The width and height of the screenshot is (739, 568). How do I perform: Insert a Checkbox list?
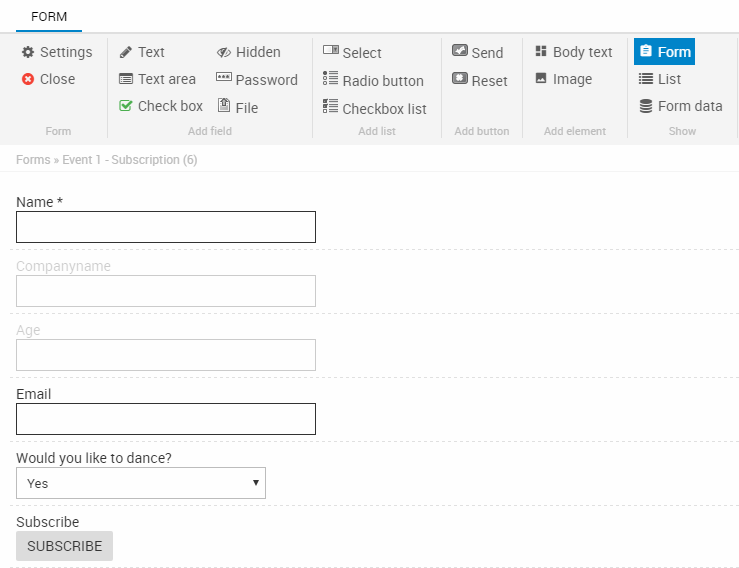[x=374, y=109]
